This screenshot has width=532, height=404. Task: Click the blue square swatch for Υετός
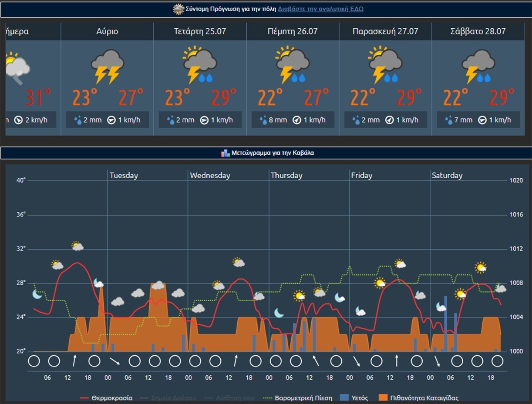click(x=344, y=398)
